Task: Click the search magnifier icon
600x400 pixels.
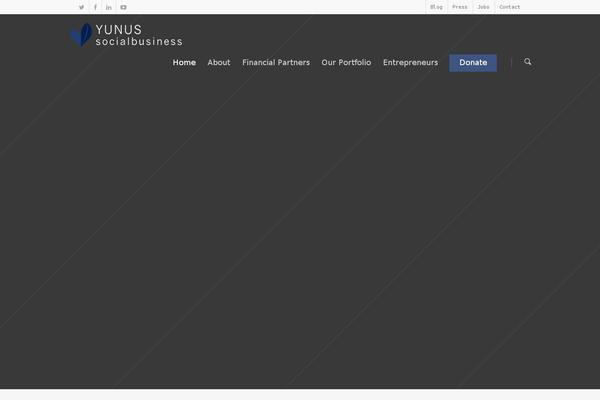Action: pyautogui.click(x=528, y=62)
